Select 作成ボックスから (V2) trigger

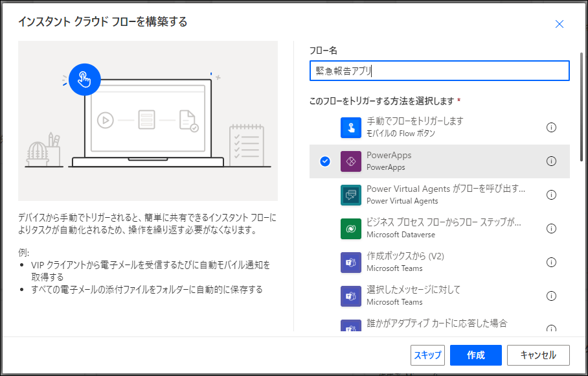pyautogui.click(x=440, y=263)
